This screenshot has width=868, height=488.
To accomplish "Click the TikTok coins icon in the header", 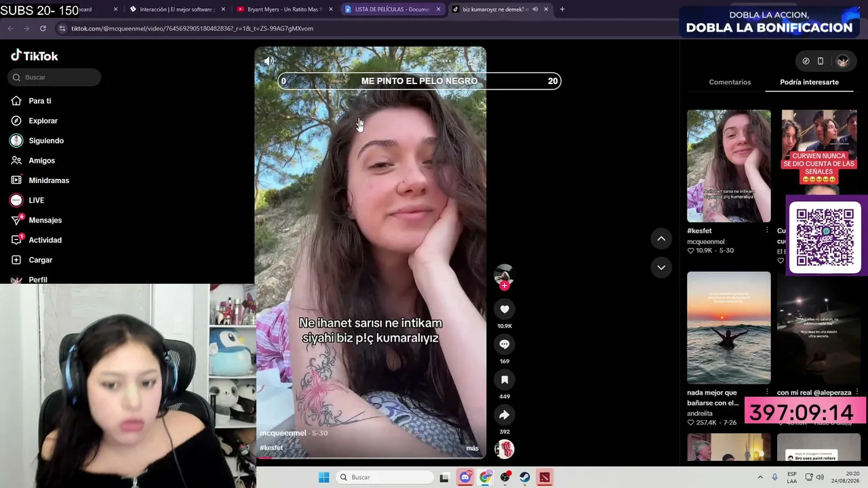I will point(806,61).
